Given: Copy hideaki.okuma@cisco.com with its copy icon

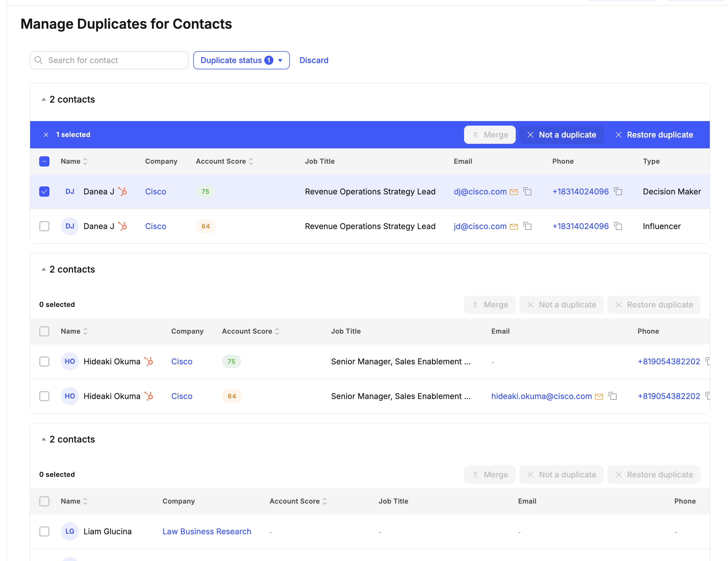Looking at the screenshot, I should tap(613, 396).
